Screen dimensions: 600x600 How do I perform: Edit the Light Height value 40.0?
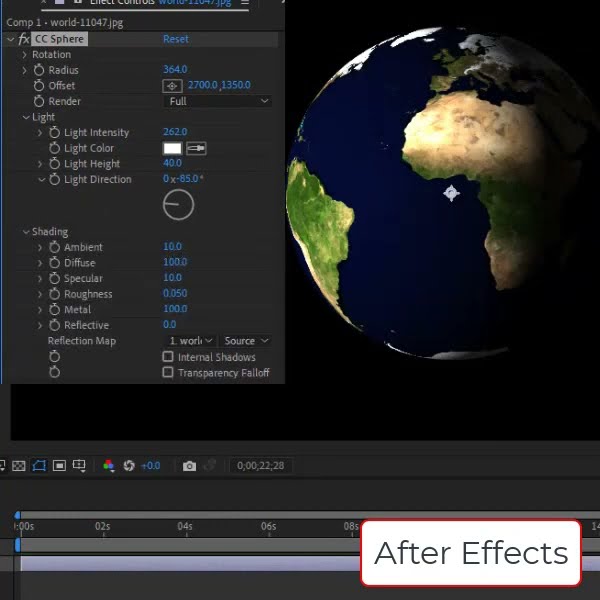[172, 163]
